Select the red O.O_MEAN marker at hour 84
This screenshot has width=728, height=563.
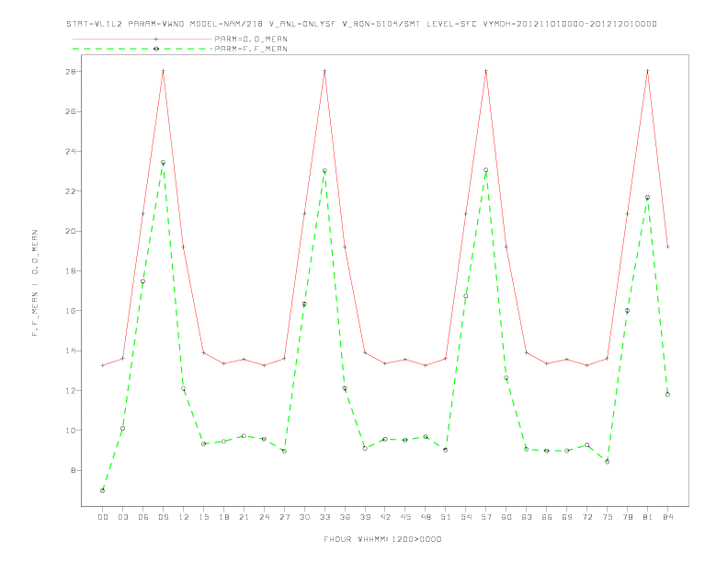(x=667, y=247)
